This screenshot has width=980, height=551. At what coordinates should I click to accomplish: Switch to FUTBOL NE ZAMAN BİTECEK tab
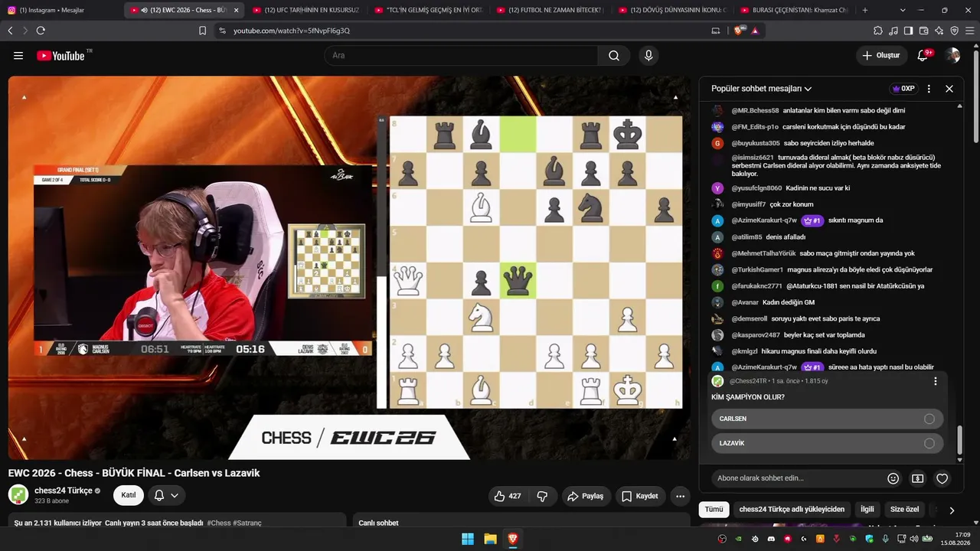point(551,10)
